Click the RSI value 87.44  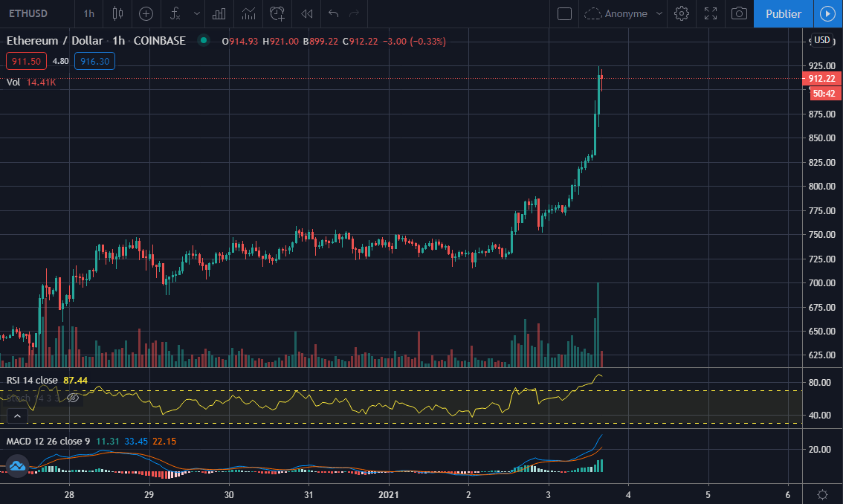click(75, 381)
